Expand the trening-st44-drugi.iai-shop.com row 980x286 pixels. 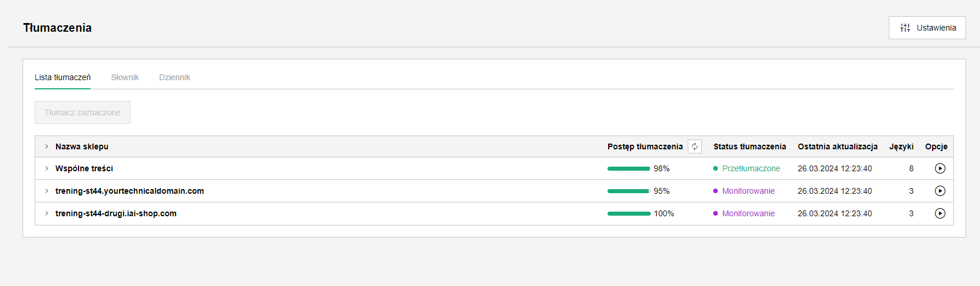[x=47, y=213]
